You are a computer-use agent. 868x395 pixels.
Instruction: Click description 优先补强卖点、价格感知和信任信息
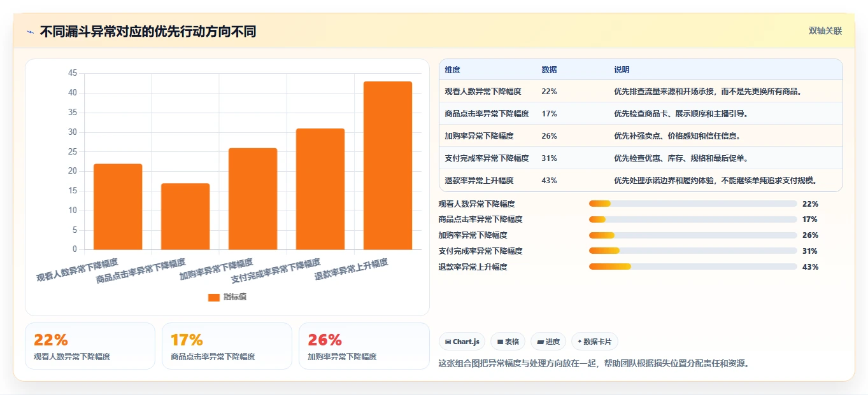coord(677,136)
